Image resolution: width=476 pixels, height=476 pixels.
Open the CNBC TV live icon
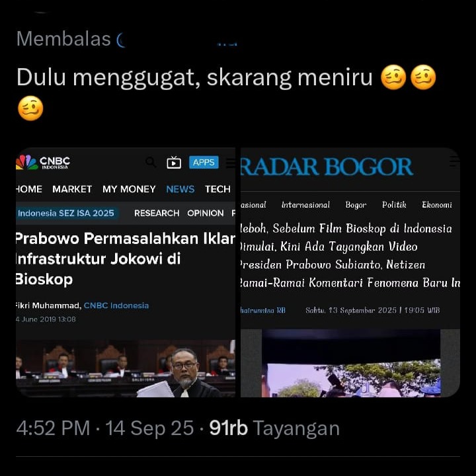click(x=174, y=163)
